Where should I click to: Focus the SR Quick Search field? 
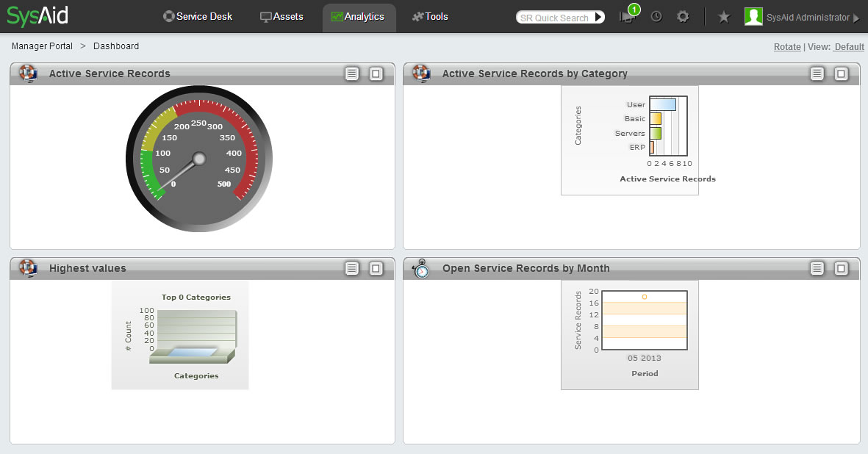(554, 18)
